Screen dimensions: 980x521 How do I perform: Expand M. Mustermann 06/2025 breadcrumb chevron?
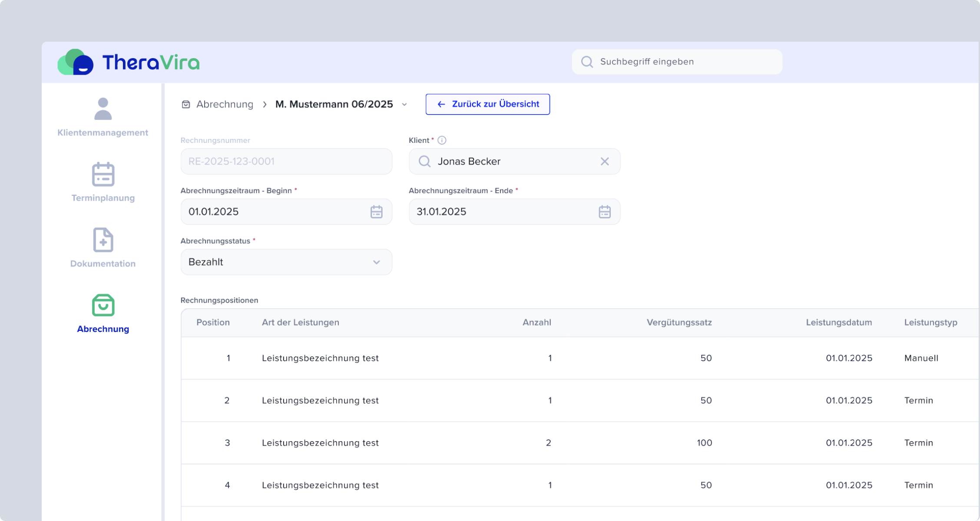404,105
